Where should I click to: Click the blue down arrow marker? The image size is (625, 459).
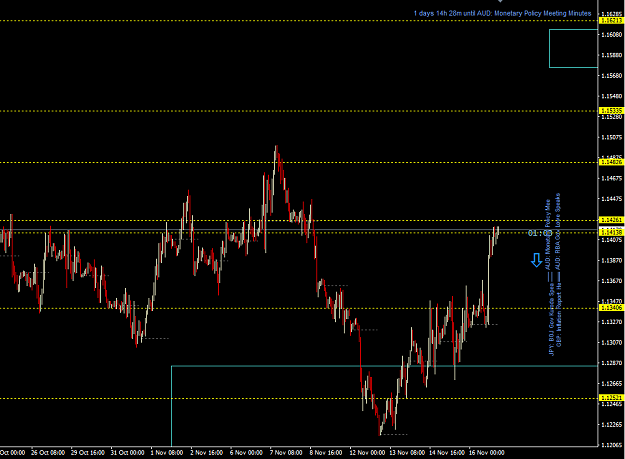tap(537, 260)
